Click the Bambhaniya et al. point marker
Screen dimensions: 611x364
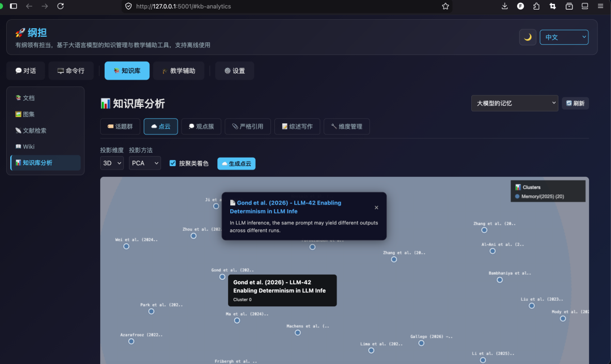[x=500, y=280]
